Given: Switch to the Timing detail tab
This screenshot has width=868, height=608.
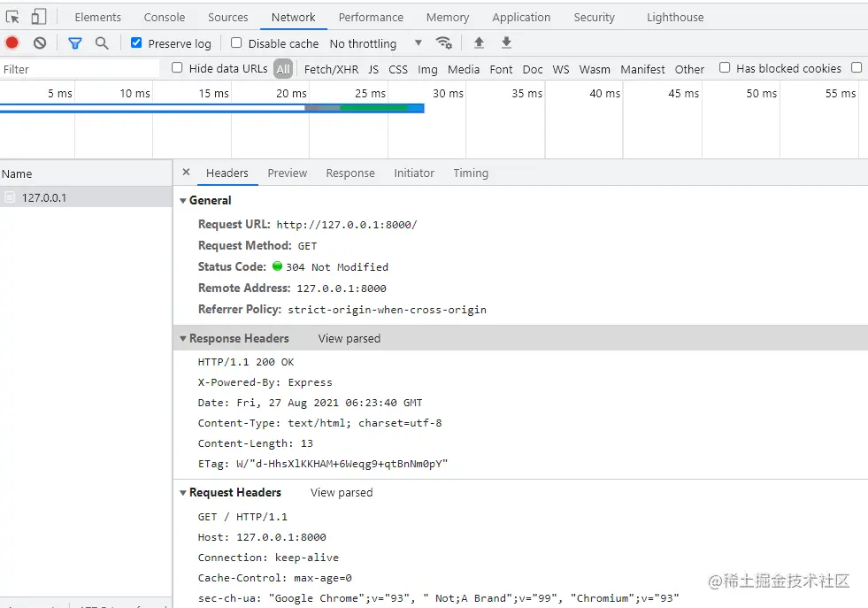Looking at the screenshot, I should click(471, 173).
